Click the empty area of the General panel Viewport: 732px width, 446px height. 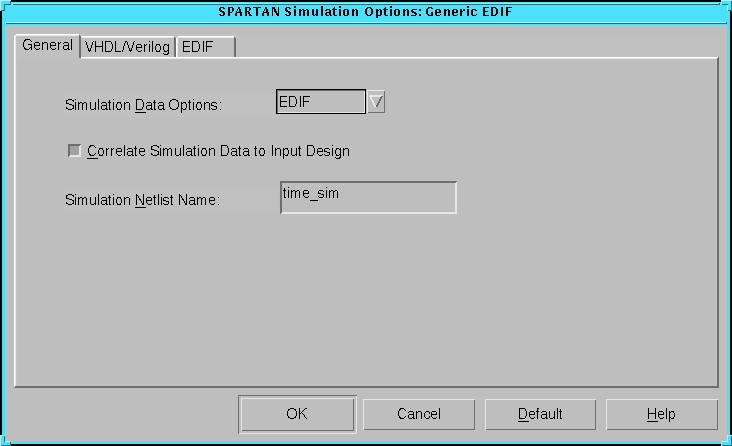pyautogui.click(x=366, y=300)
